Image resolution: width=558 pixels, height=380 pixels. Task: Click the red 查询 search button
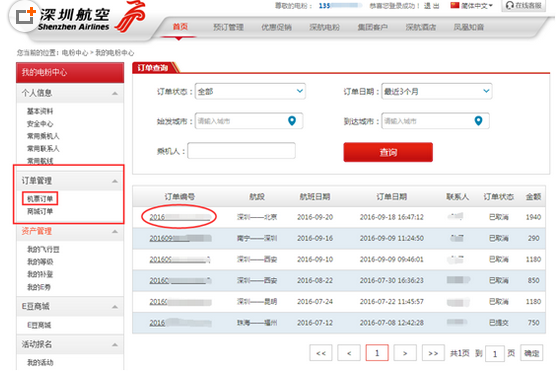pyautogui.click(x=388, y=152)
